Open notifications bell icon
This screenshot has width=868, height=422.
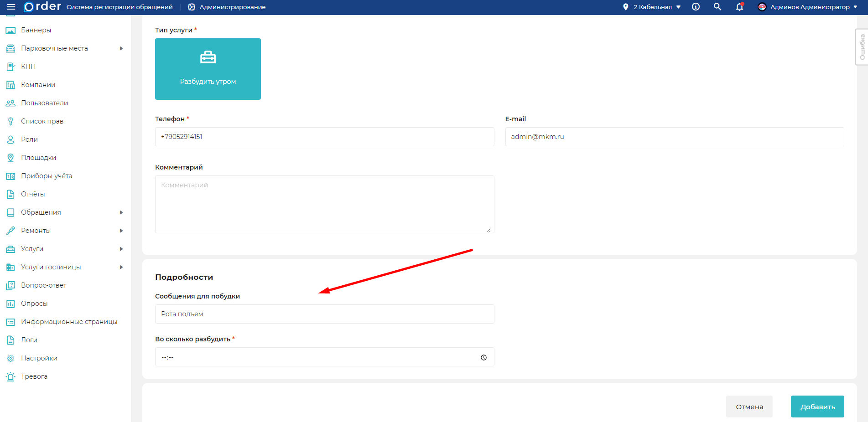point(739,7)
